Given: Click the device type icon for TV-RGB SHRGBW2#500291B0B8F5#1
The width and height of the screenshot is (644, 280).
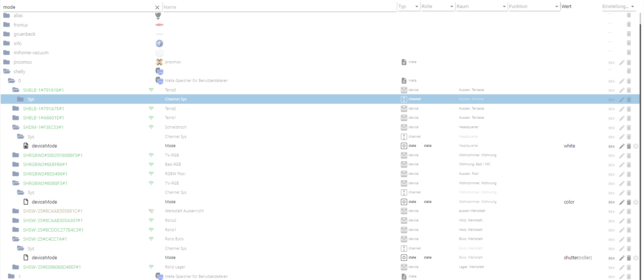Looking at the screenshot, I should (x=404, y=155).
